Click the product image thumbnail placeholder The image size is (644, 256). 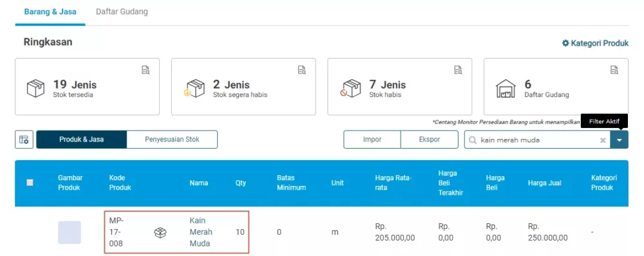70,232
